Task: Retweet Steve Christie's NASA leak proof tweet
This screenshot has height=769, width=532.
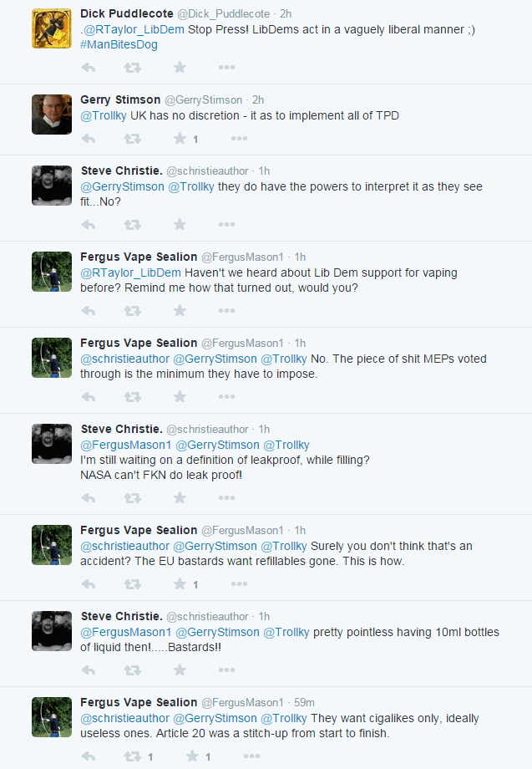Action: coord(133,498)
